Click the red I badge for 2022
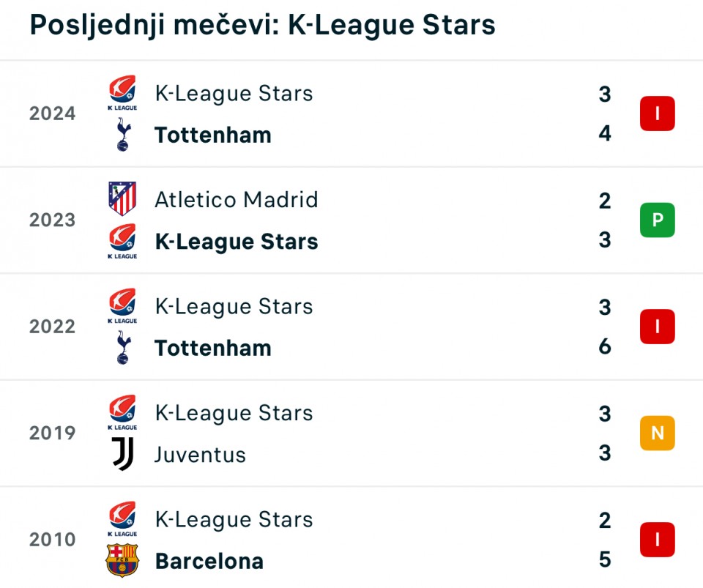The height and width of the screenshot is (588, 703). click(x=658, y=327)
